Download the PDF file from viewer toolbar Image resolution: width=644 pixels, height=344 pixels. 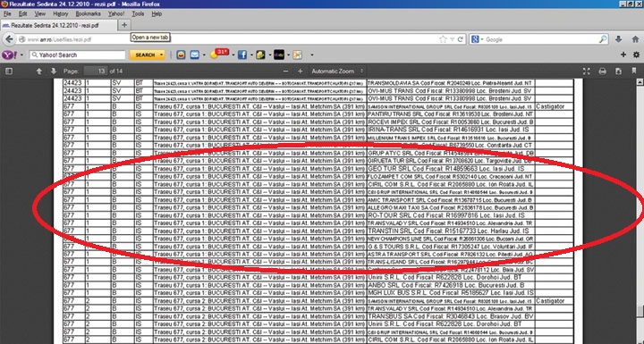[x=618, y=71]
